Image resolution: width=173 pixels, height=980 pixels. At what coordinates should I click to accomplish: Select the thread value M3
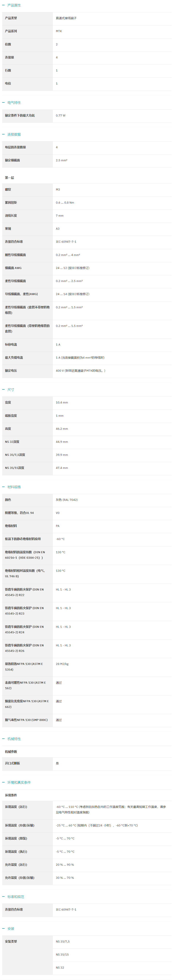58,189
